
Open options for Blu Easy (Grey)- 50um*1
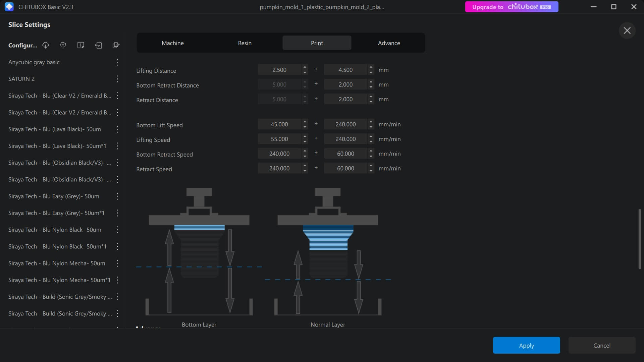point(117,213)
